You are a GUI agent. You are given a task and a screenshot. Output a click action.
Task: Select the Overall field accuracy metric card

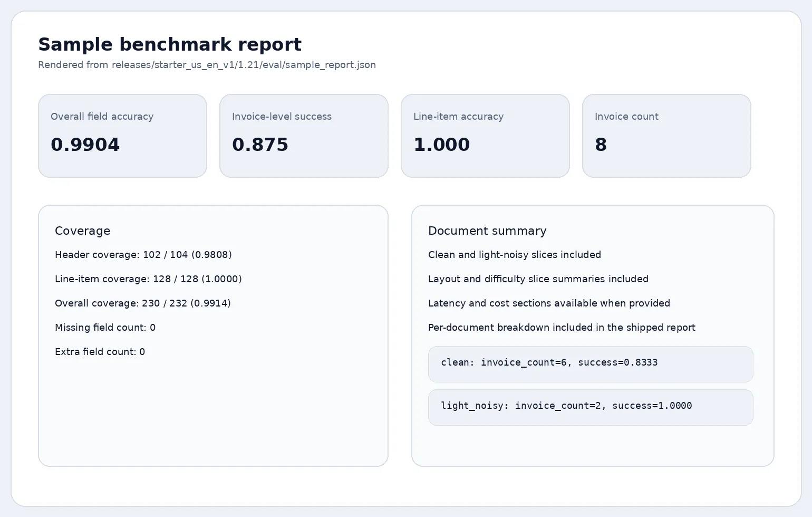122,136
